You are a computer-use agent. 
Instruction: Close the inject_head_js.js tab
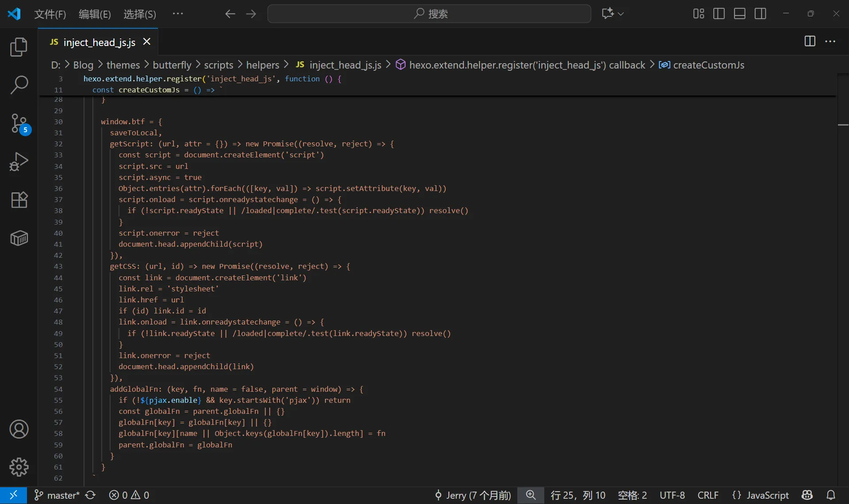pyautogui.click(x=147, y=42)
